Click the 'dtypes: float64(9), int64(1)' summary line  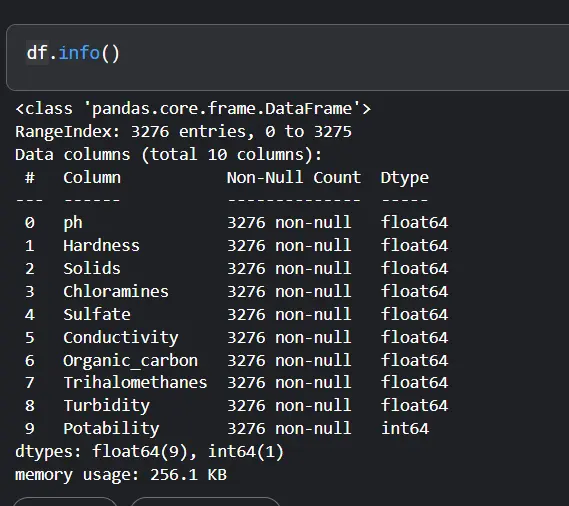(x=149, y=452)
